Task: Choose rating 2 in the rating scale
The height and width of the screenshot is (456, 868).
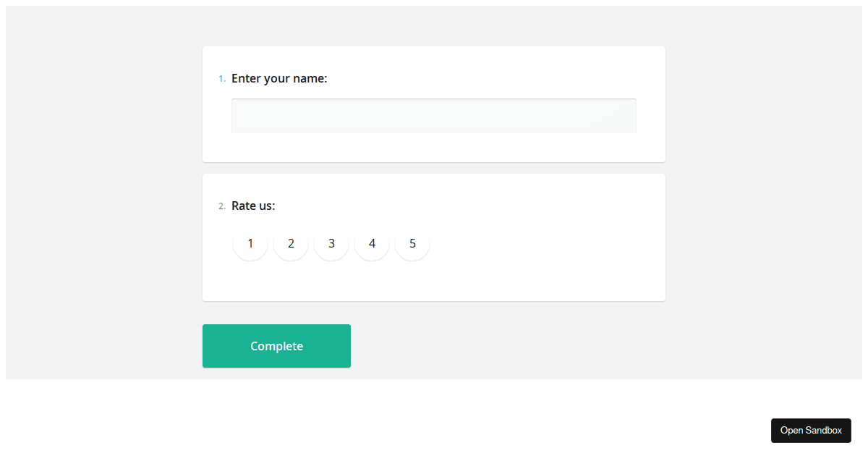Action: pyautogui.click(x=291, y=243)
